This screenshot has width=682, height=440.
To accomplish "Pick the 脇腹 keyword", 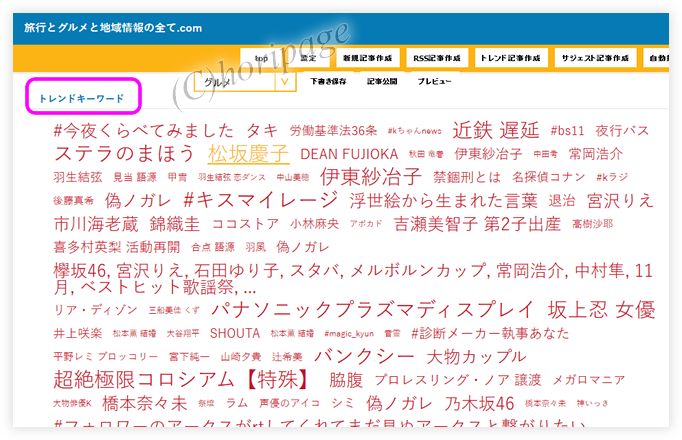I will 346,380.
